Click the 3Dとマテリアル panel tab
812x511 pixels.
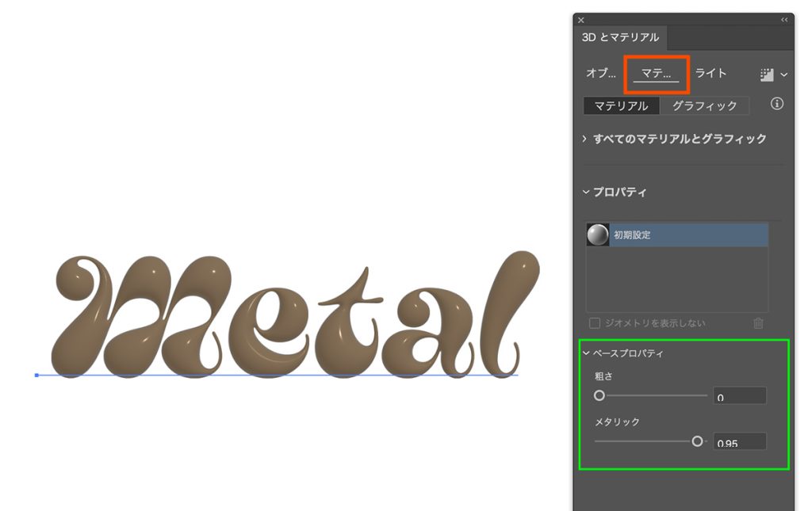point(619,36)
